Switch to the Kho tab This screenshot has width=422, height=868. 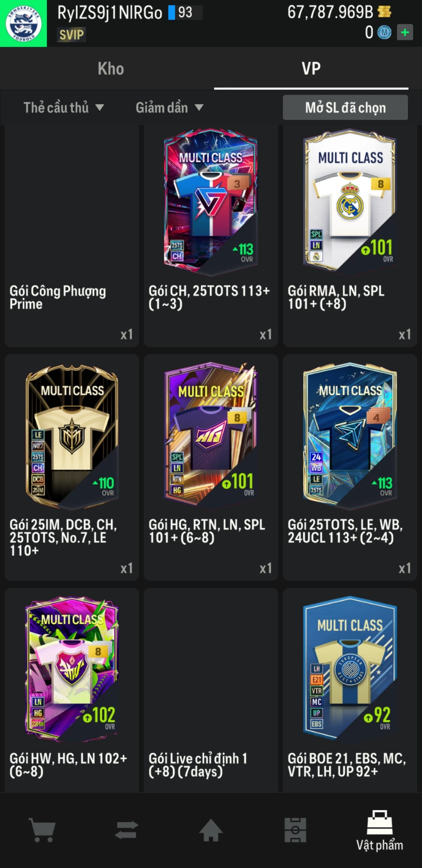[111, 69]
